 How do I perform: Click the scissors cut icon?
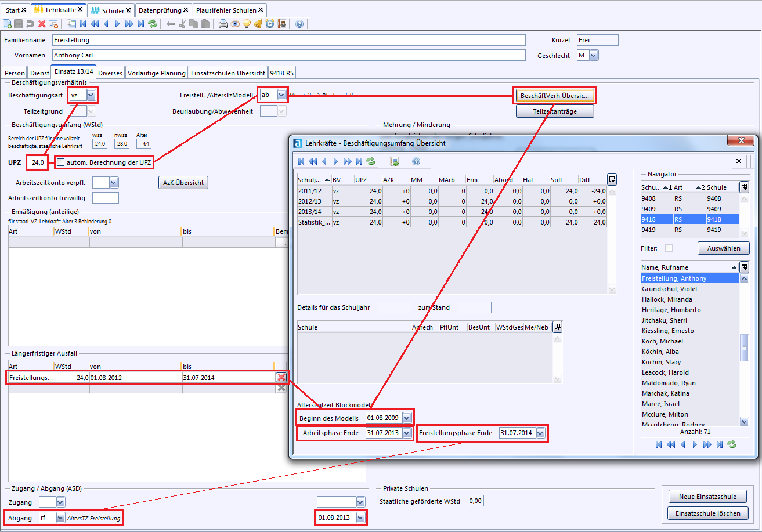(182, 24)
